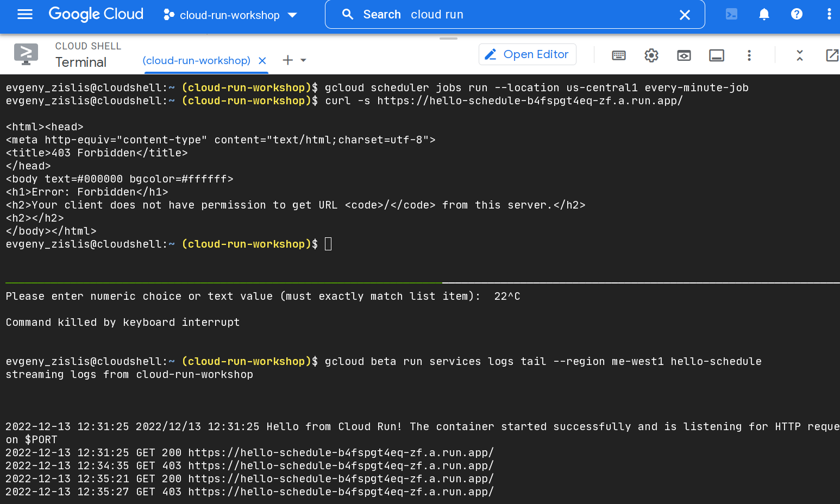Clear the search text with X

coord(685,15)
